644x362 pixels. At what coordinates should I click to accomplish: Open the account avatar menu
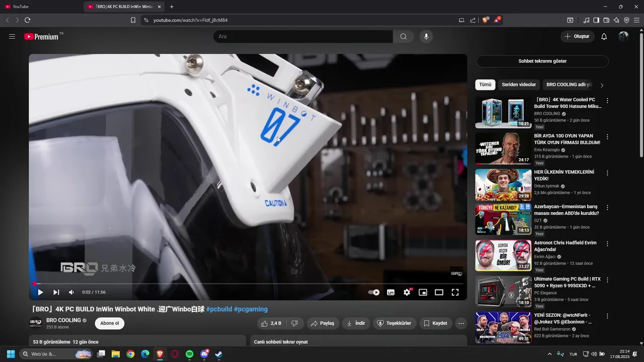click(623, 37)
